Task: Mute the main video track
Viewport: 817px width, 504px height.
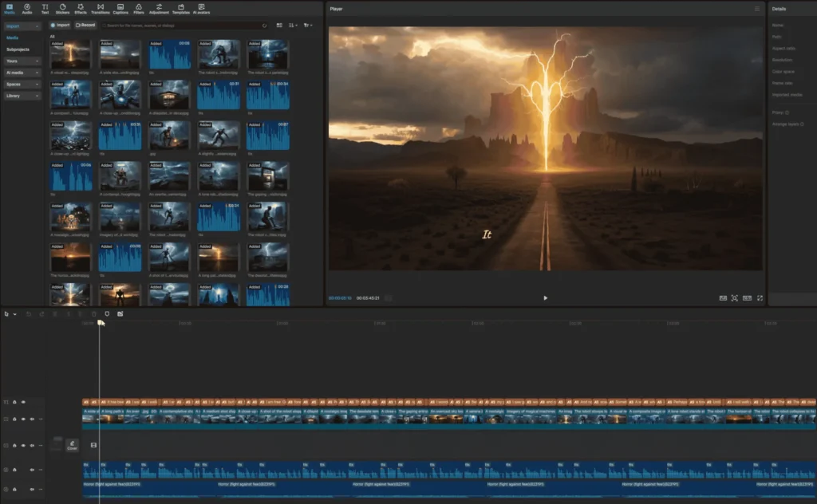Action: pos(32,419)
